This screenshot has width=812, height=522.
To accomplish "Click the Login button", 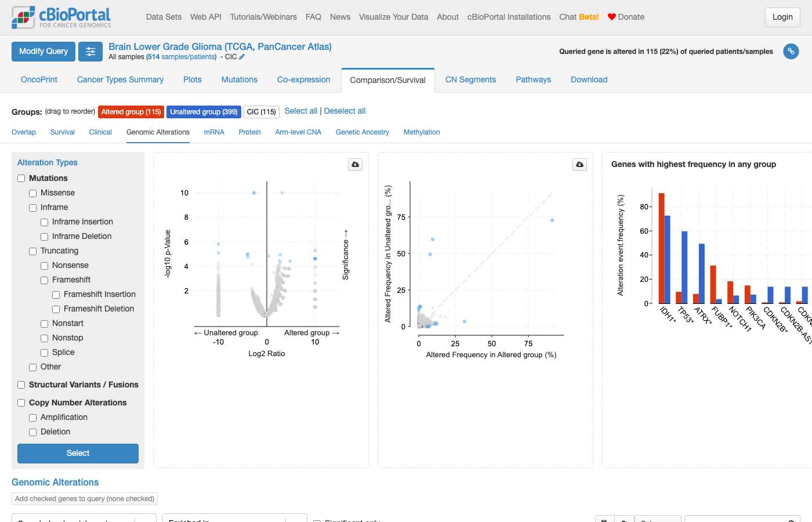I will tap(782, 17).
